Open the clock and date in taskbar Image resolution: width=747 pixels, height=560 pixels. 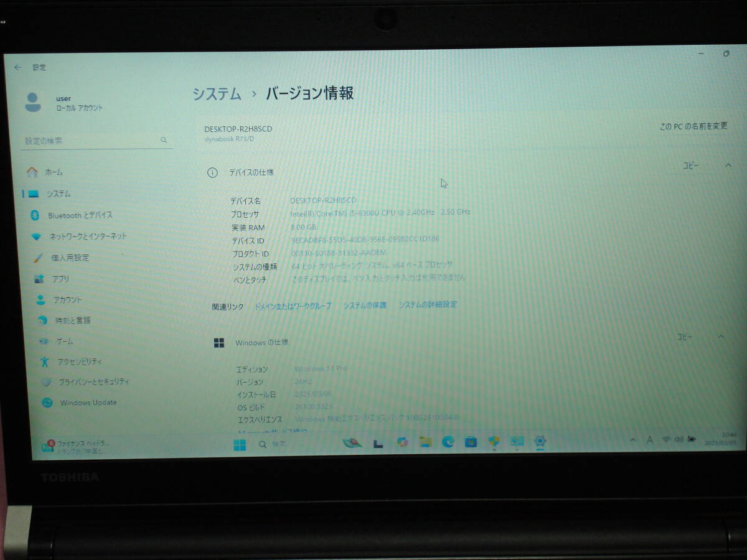click(721, 439)
